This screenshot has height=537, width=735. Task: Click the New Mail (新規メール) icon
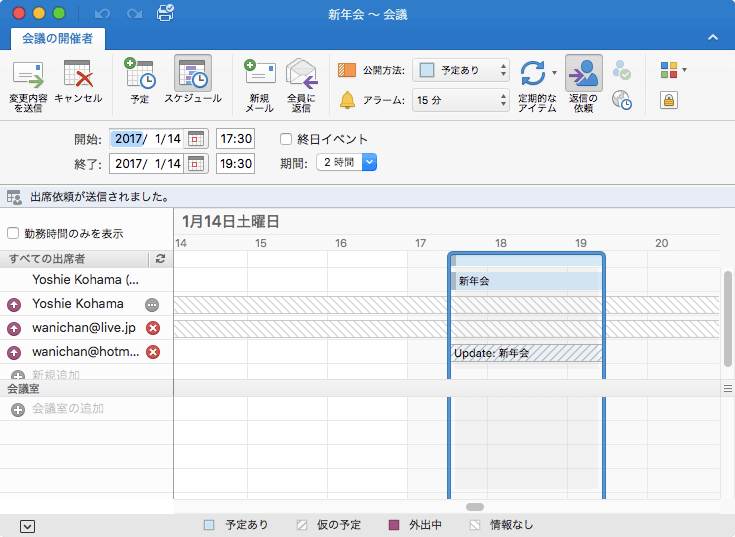click(260, 73)
